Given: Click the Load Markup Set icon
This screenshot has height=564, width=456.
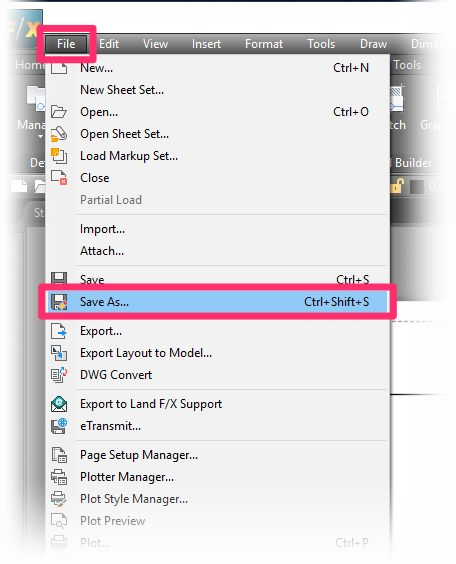Looking at the screenshot, I should coord(59,156).
